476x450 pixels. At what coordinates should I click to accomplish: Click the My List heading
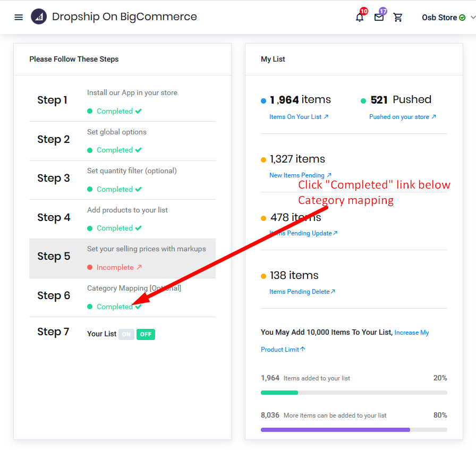coord(273,59)
